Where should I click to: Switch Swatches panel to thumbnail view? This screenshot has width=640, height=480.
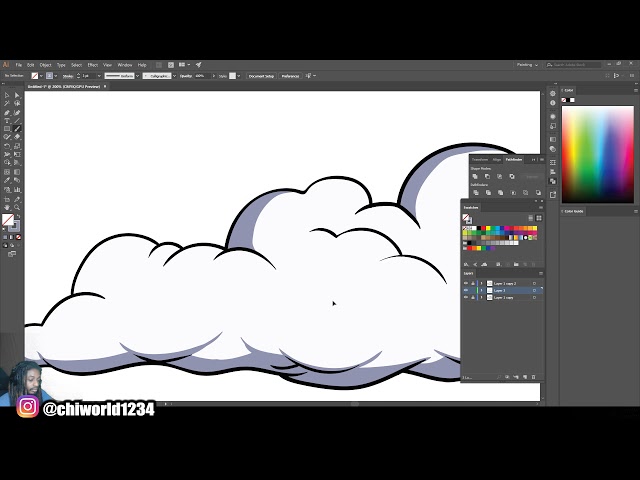click(539, 218)
